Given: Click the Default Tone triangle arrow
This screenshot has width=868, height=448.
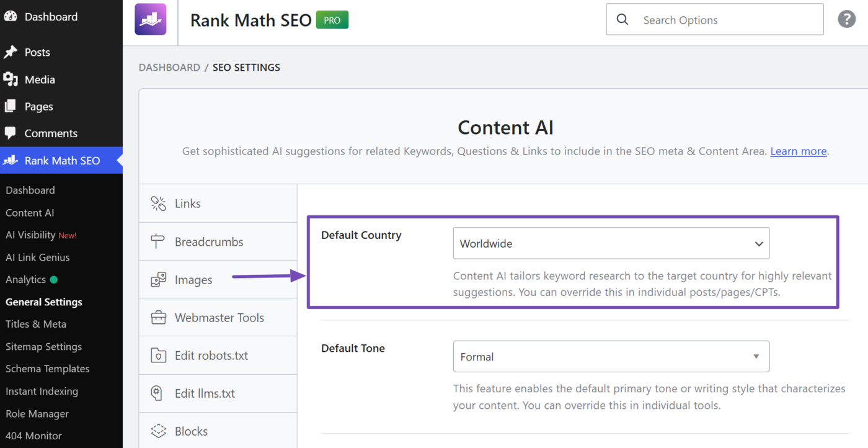Looking at the screenshot, I should tap(756, 357).
